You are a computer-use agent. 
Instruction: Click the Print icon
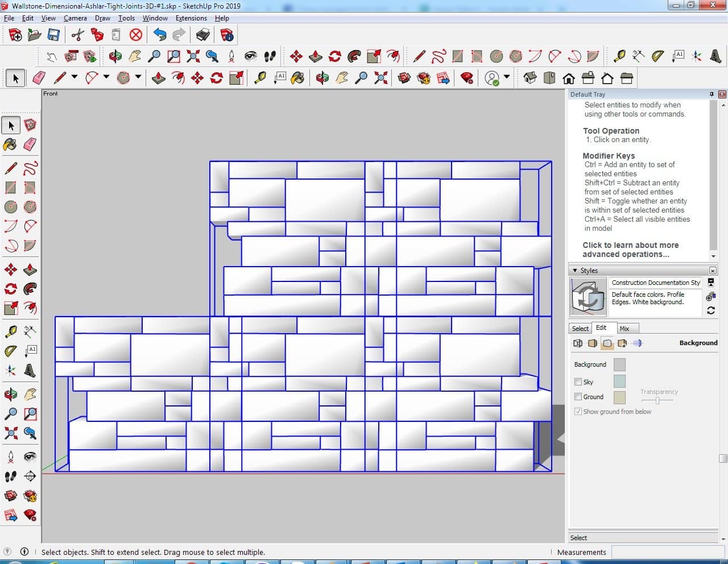click(x=203, y=35)
